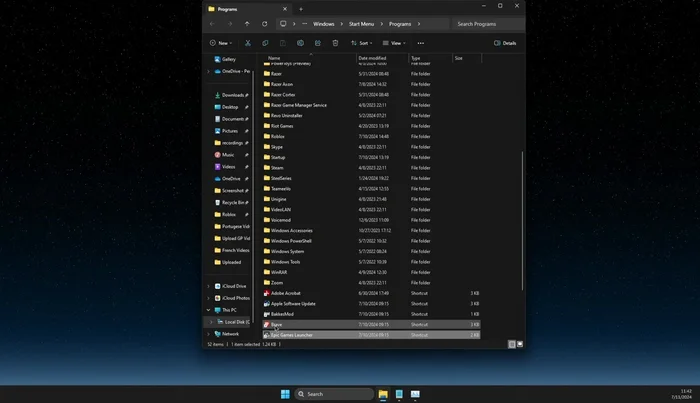The height and width of the screenshot is (403, 700).
Task: Add a new tab with plus button
Action: [x=300, y=8]
